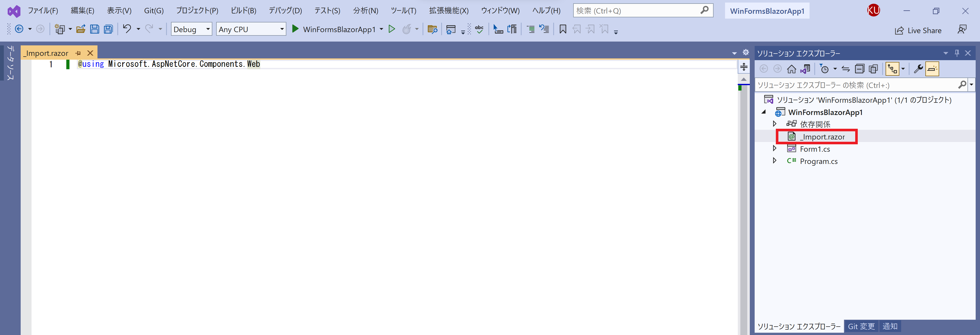Click the Program.cs file
This screenshot has height=335, width=980.
pyautogui.click(x=819, y=161)
